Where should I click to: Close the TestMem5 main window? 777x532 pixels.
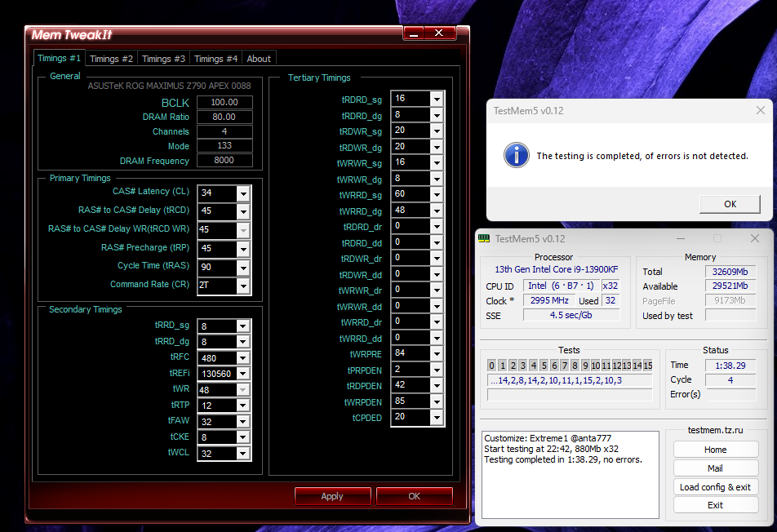(x=756, y=239)
